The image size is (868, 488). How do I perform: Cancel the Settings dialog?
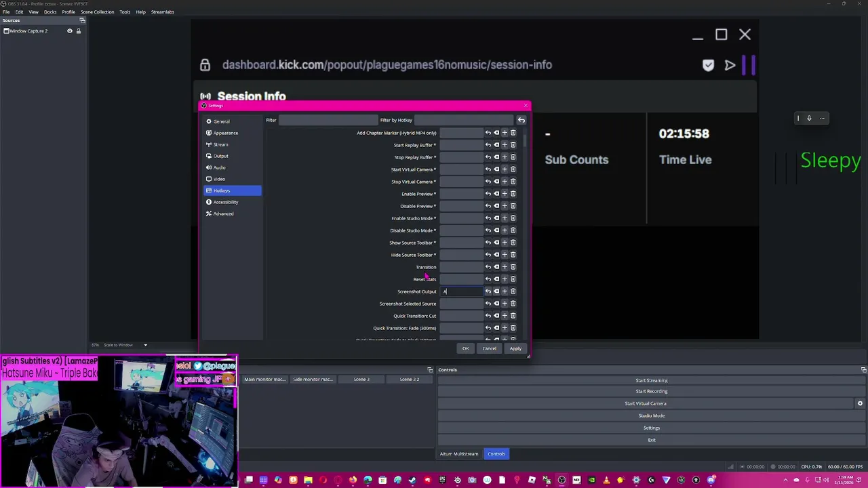489,348
